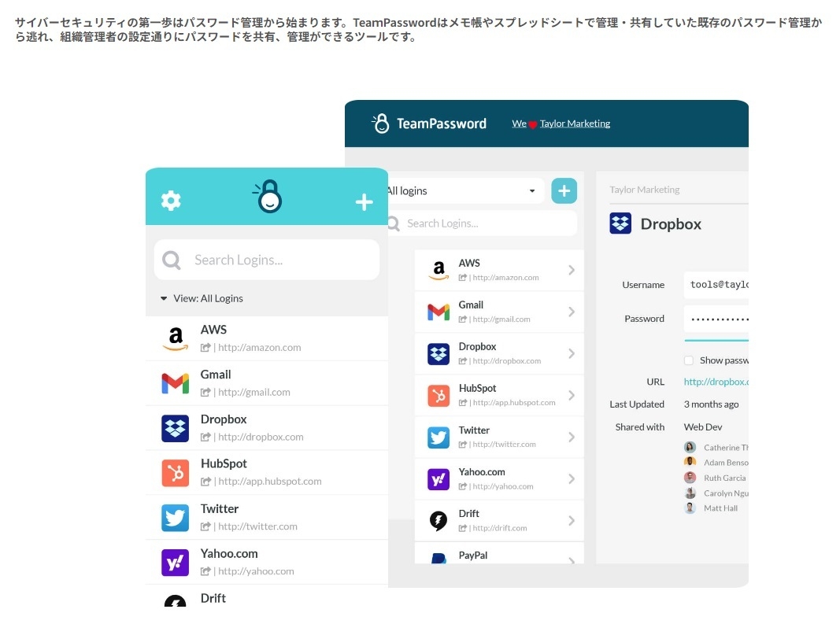The image size is (840, 624).
Task: Click the plus icon to add a login
Action: click(364, 201)
